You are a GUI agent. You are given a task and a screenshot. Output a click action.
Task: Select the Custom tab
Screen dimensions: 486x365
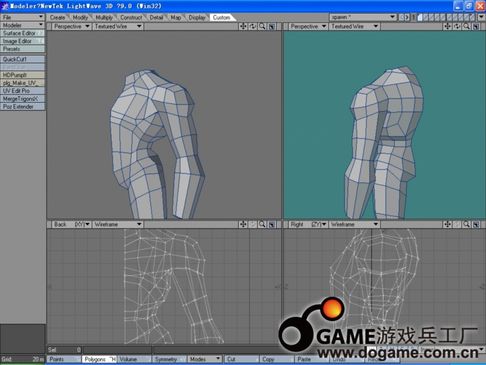click(222, 17)
